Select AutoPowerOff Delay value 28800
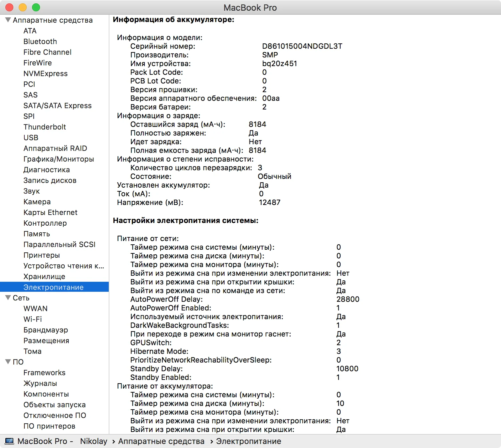 point(348,299)
